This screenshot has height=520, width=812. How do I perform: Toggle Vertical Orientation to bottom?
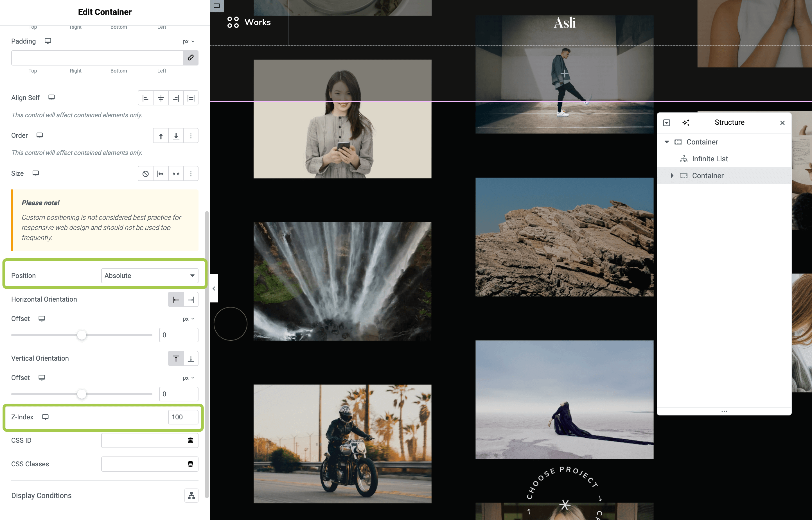(x=191, y=359)
